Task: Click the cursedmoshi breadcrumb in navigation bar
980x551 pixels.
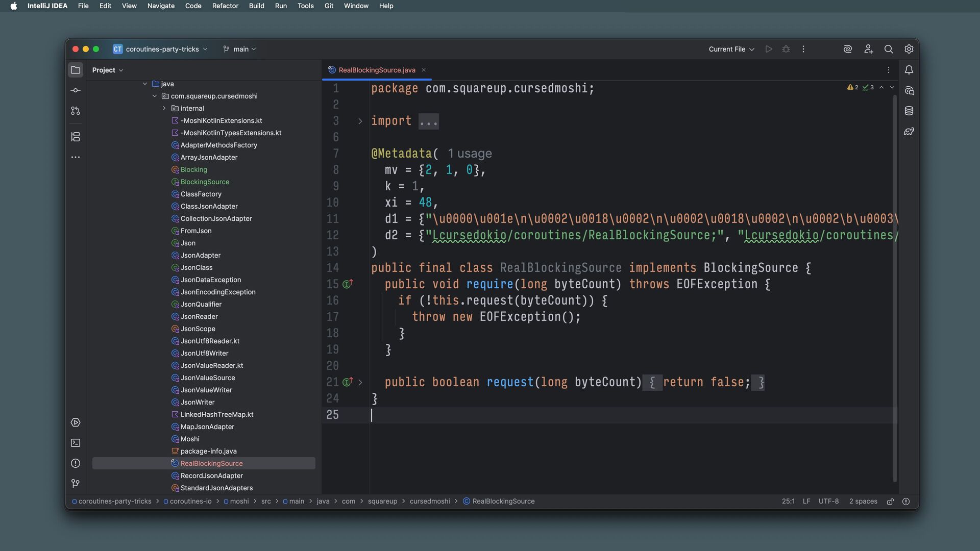Action: [x=430, y=502]
